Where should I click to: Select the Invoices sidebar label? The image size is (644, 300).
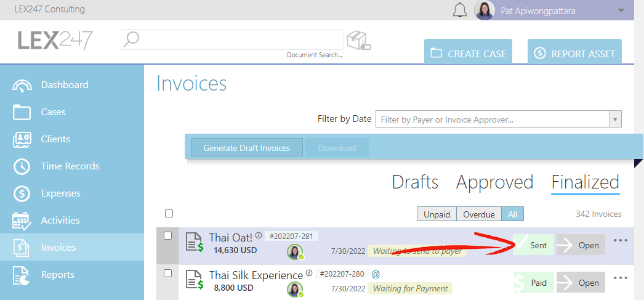pos(58,248)
